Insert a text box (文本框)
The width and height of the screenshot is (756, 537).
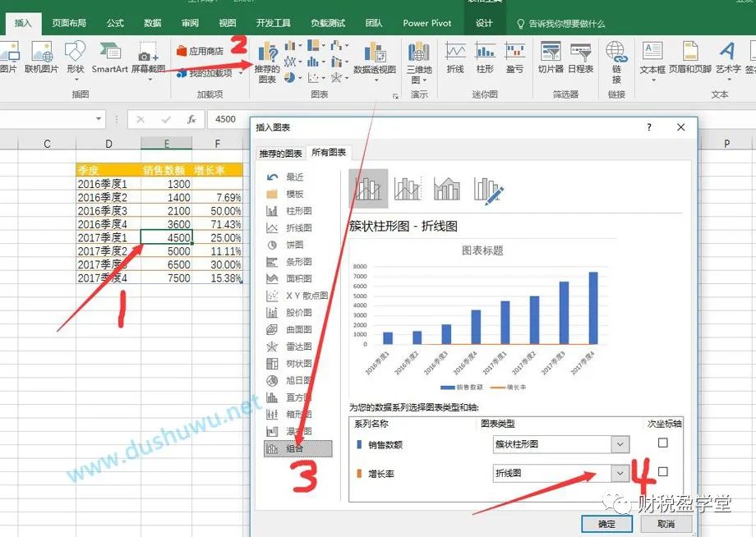coord(652,60)
